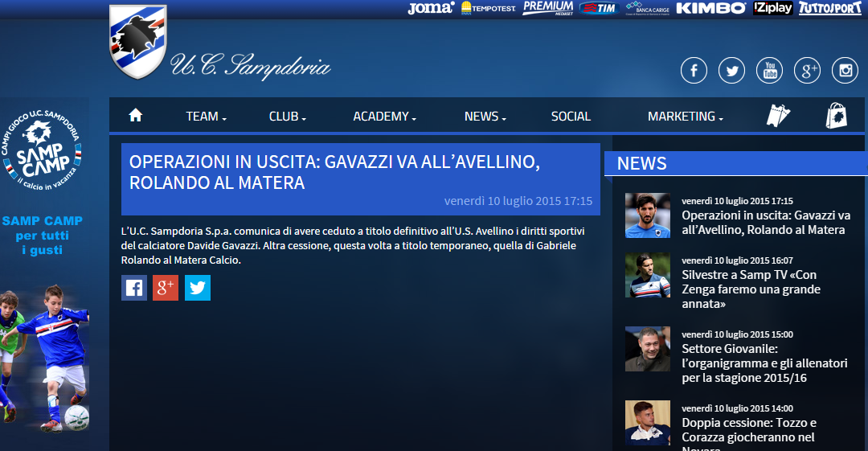Open the YouTube channel icon
868x451 pixels.
(769, 71)
